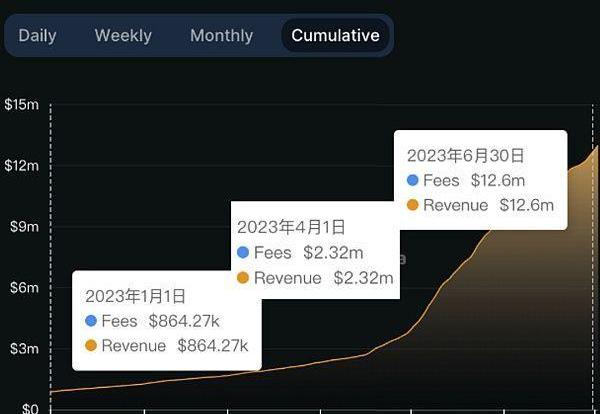Switch to the Daily tab

[37, 36]
